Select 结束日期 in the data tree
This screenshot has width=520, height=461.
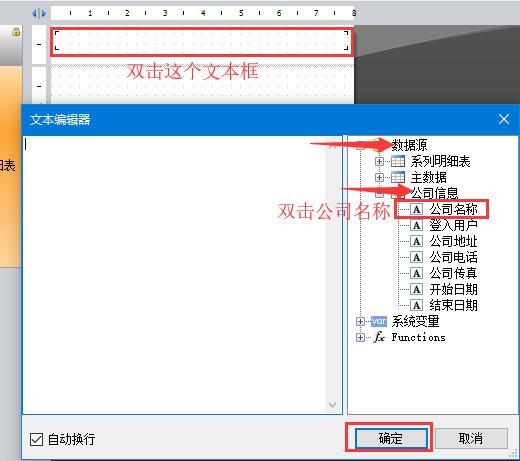[x=453, y=305]
